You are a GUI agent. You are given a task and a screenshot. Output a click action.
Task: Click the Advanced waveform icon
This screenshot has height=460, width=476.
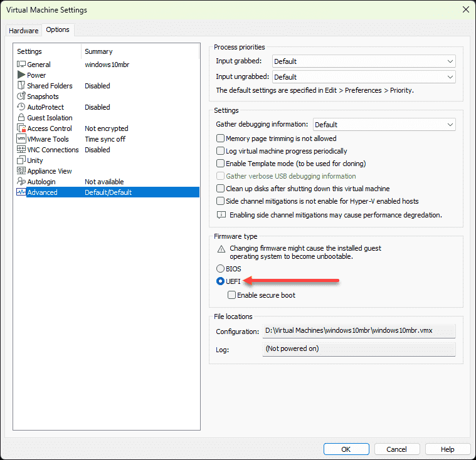point(21,192)
